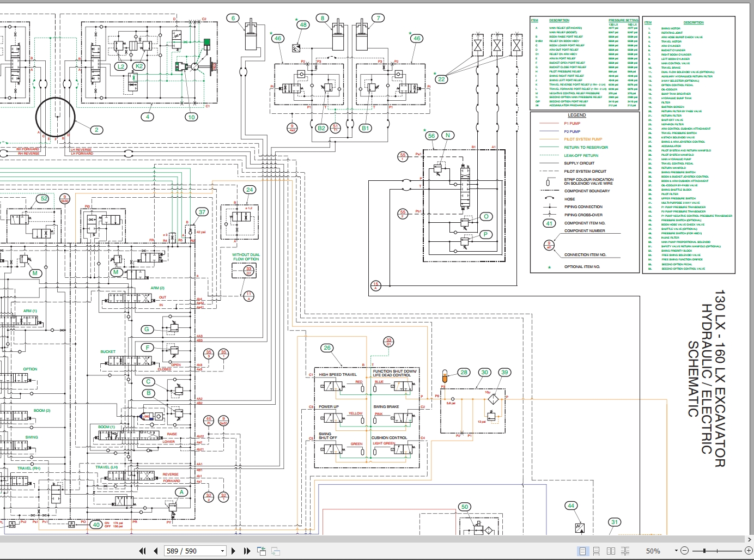Click the scrollbar arrow at screen right edge

click(x=750, y=539)
